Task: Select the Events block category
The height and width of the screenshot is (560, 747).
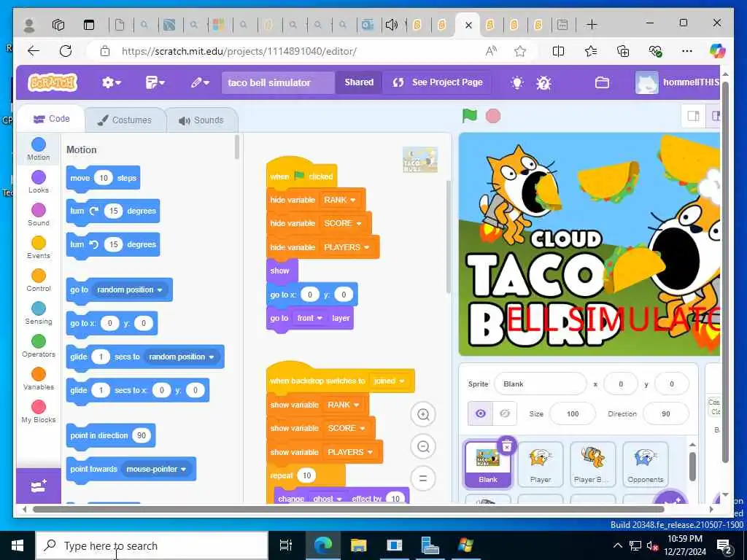Action: [x=39, y=248]
